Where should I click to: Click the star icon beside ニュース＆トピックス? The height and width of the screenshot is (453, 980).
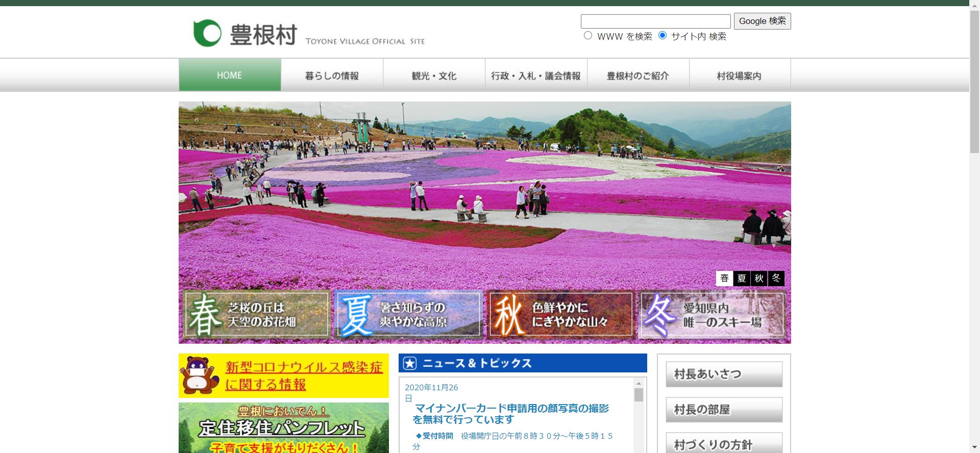(x=410, y=363)
